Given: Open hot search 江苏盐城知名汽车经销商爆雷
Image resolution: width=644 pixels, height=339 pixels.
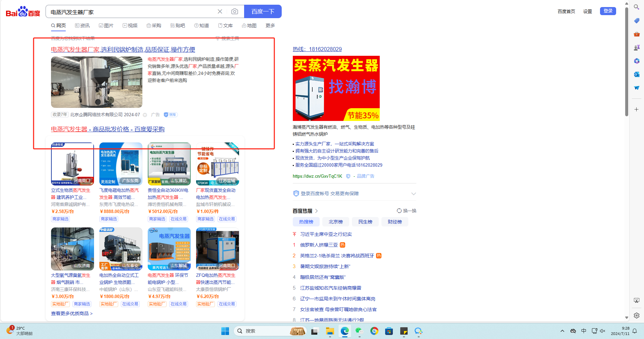Looking at the screenshot, I should tap(331, 288).
